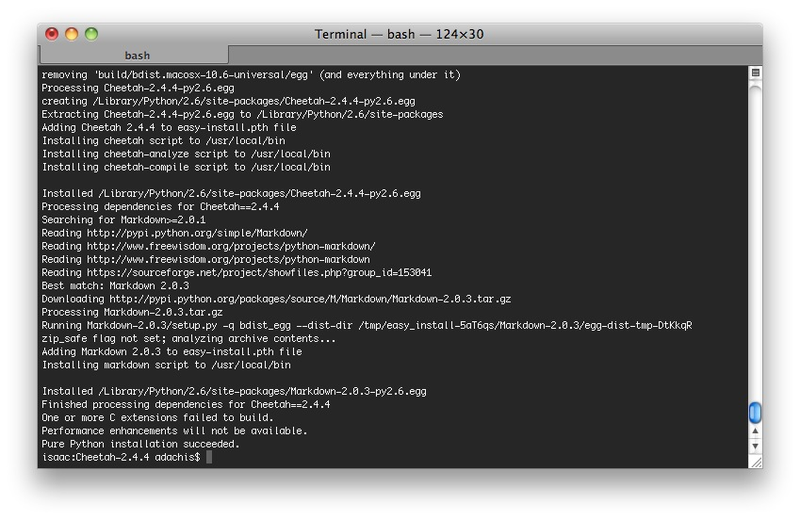Click the scroll down arrow

click(755, 446)
